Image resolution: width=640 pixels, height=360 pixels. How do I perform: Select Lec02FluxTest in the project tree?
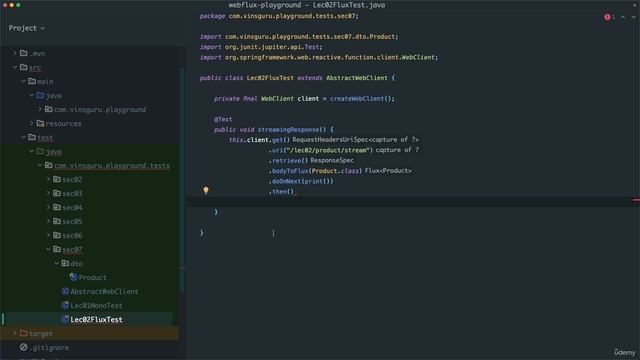tap(96, 320)
